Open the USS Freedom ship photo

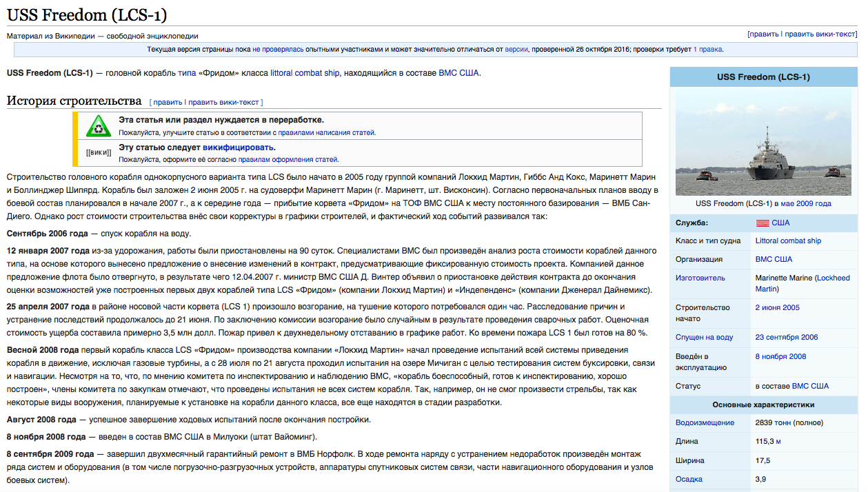763,142
